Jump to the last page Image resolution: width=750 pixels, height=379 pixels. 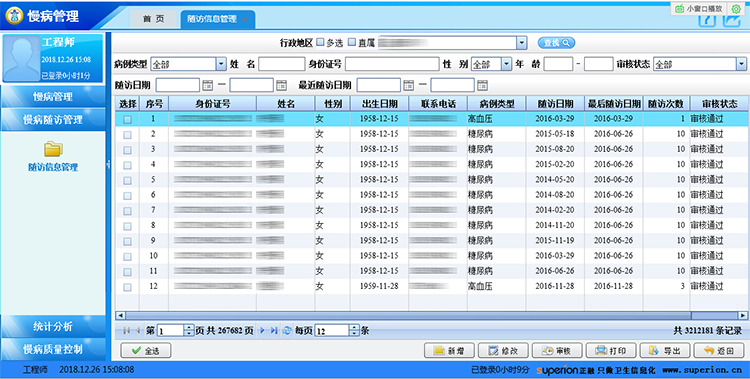(x=274, y=330)
